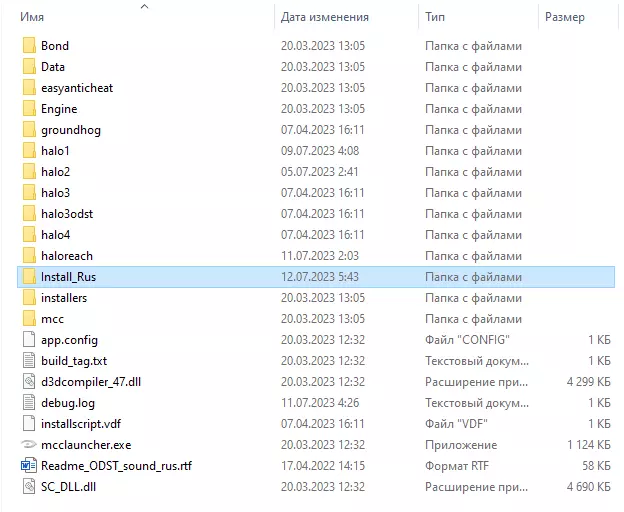Click the Data folder icon
Viewport: 624px width, 512px height.
(29, 67)
